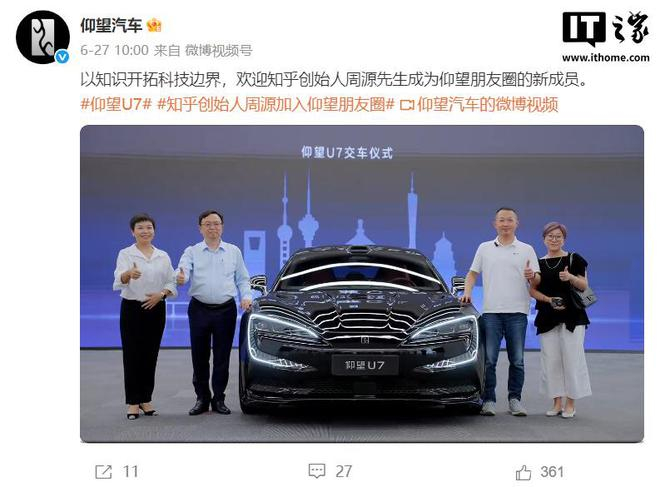
Task: Open the 仰望汽车 username link
Action: click(111, 26)
